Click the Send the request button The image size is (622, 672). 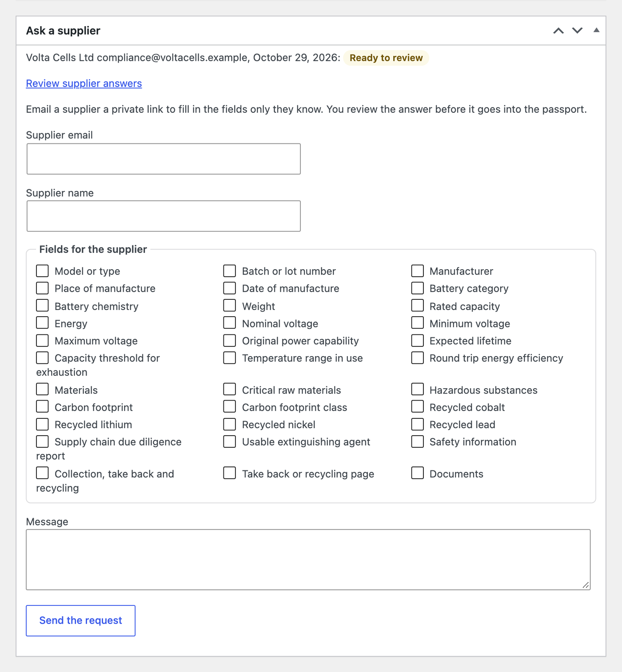pos(80,620)
